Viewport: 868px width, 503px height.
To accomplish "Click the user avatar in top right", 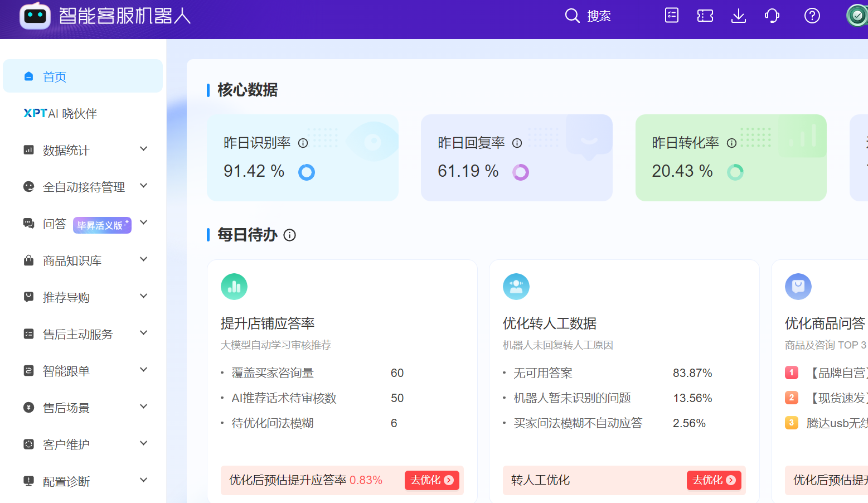I will click(857, 16).
